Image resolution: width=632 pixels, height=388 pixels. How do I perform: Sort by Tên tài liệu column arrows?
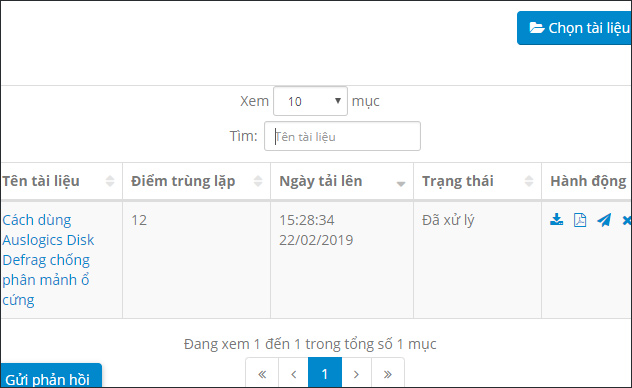(110, 181)
